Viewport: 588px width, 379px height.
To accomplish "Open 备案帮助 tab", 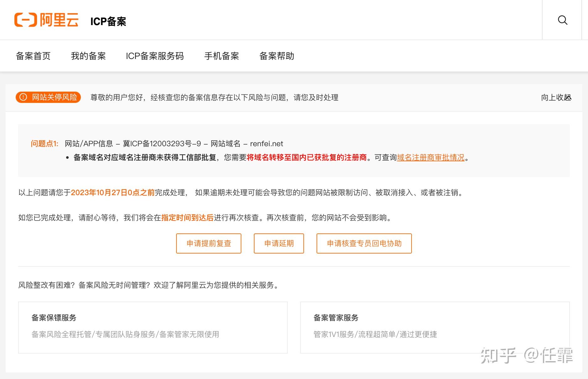I will [277, 56].
